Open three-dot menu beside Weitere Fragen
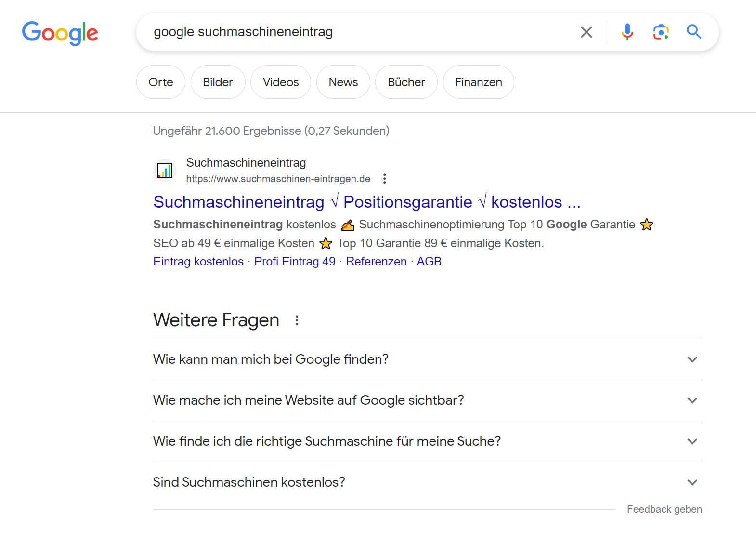 [297, 320]
